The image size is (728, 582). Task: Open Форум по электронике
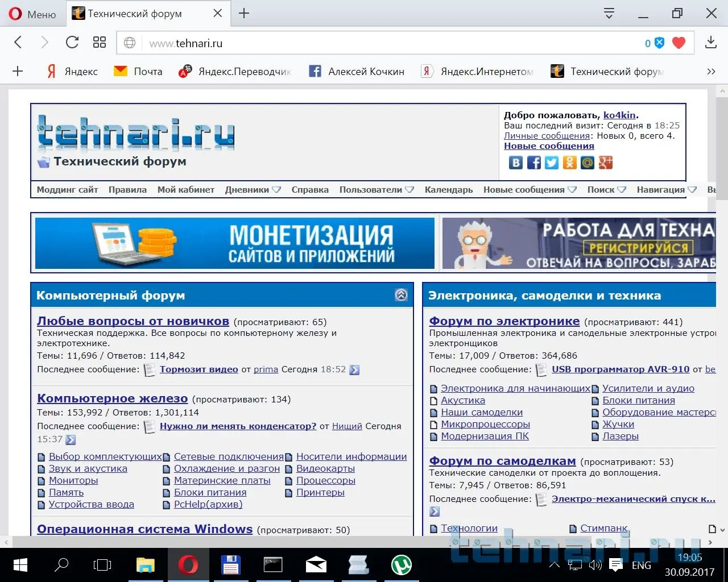pos(504,321)
